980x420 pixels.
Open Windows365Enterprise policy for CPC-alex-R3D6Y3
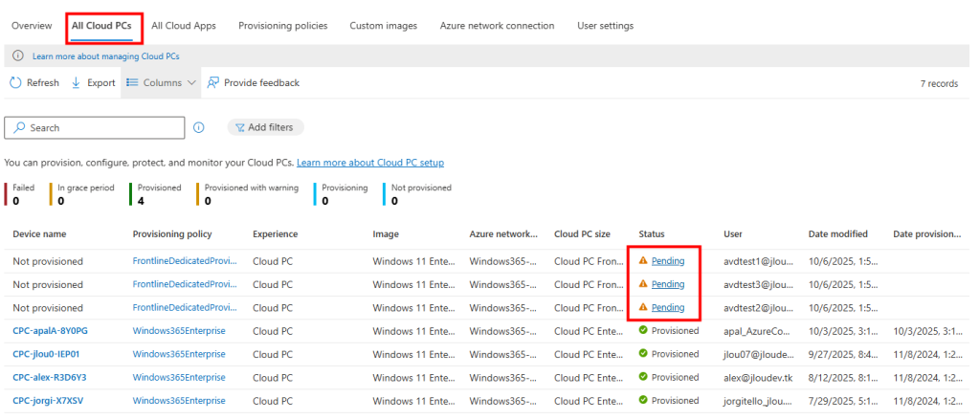point(179,377)
